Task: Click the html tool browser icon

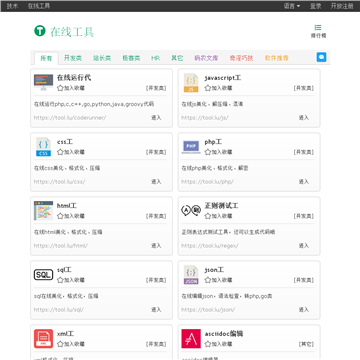Action: click(x=43, y=211)
